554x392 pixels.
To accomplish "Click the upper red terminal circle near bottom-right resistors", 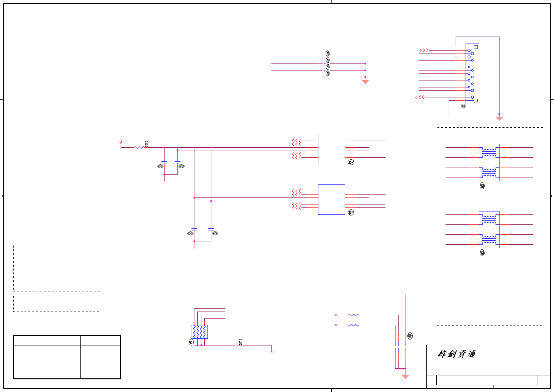I will click(x=336, y=315).
